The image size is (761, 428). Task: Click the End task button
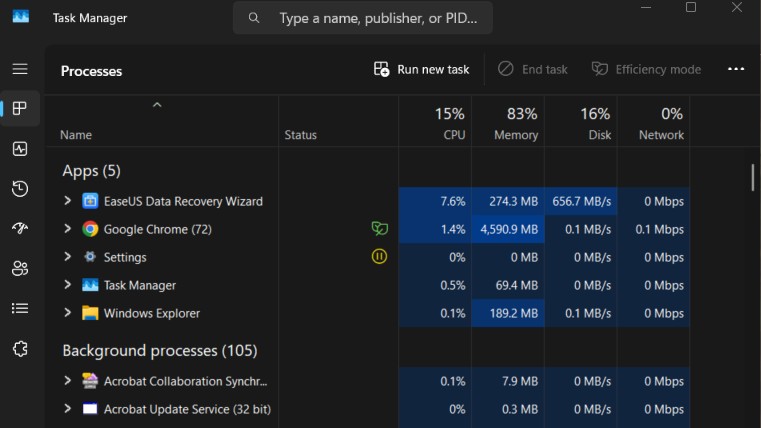[532, 69]
